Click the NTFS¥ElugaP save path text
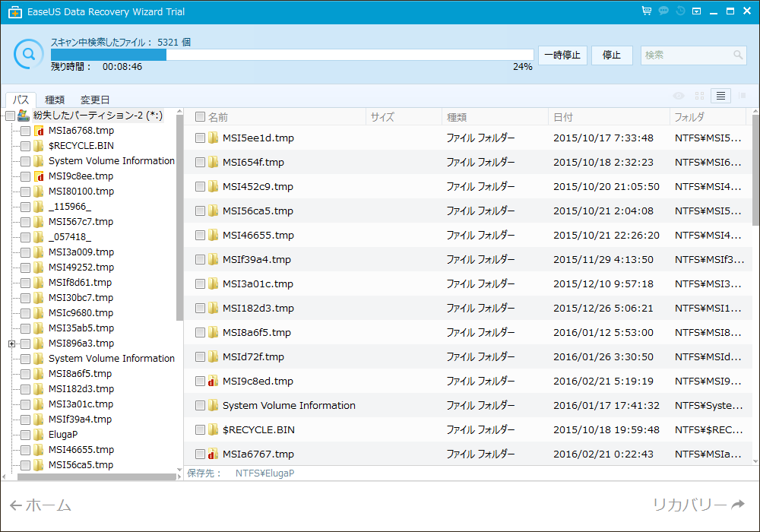Image resolution: width=760 pixels, height=532 pixels. point(264,473)
